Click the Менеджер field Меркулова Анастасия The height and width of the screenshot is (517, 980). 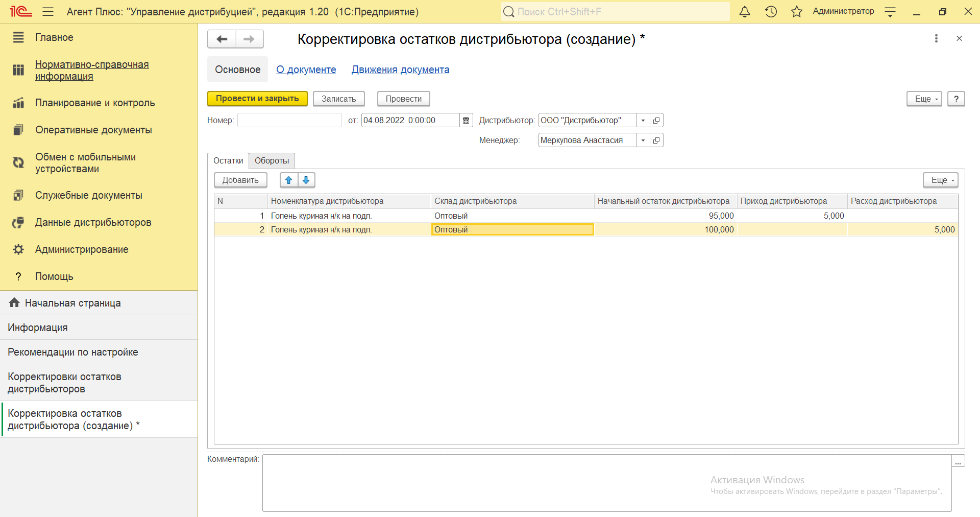coord(587,140)
